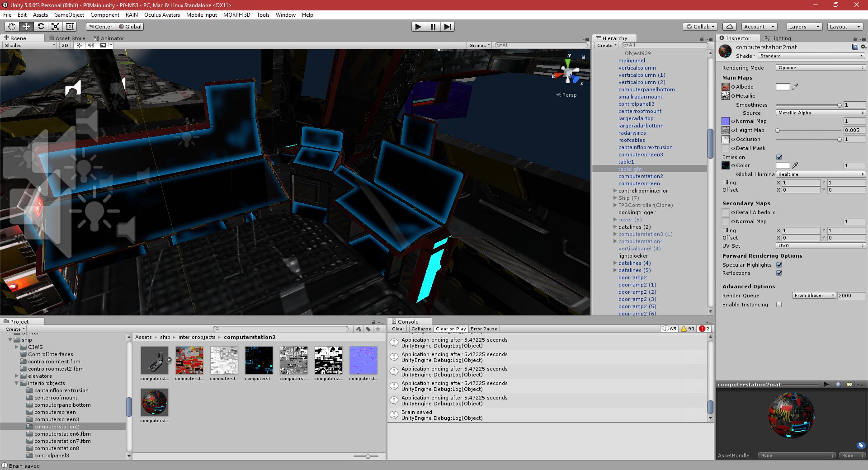868x470 pixels.
Task: Search by type in Project panel
Action: (359, 329)
